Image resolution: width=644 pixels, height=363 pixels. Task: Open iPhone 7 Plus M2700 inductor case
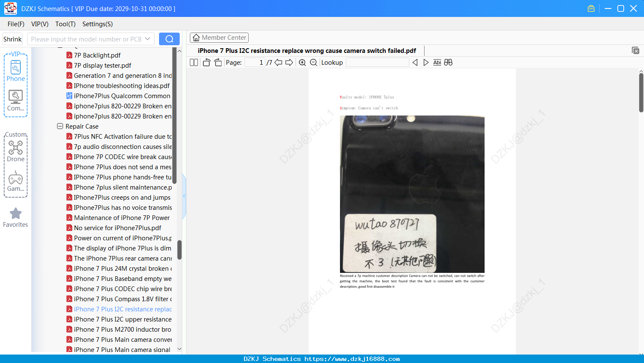[x=123, y=329]
